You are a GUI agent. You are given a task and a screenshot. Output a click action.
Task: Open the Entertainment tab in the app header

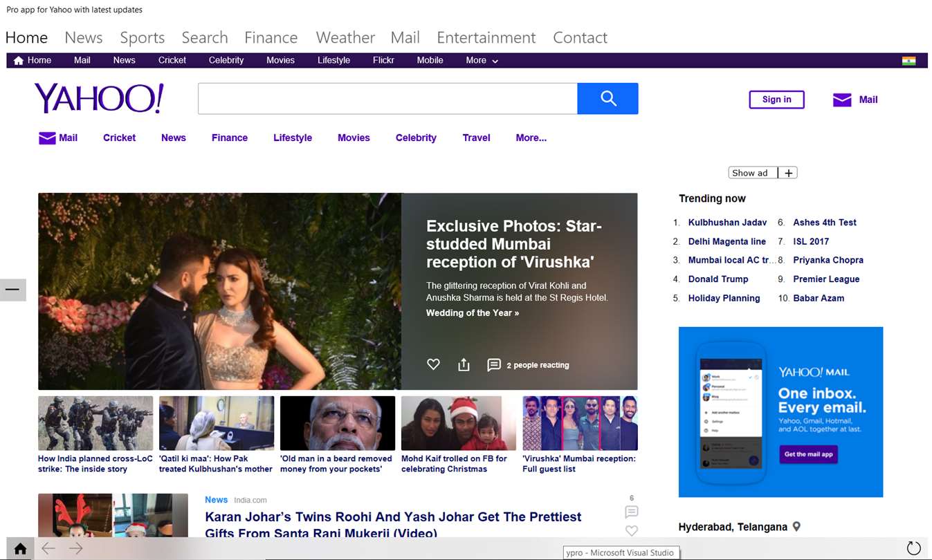486,37
